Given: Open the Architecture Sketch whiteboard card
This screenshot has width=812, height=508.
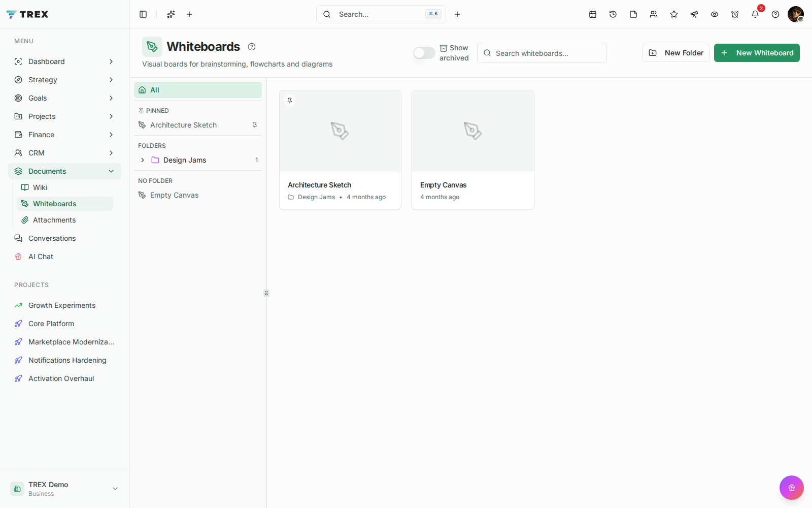Looking at the screenshot, I should pos(340,150).
